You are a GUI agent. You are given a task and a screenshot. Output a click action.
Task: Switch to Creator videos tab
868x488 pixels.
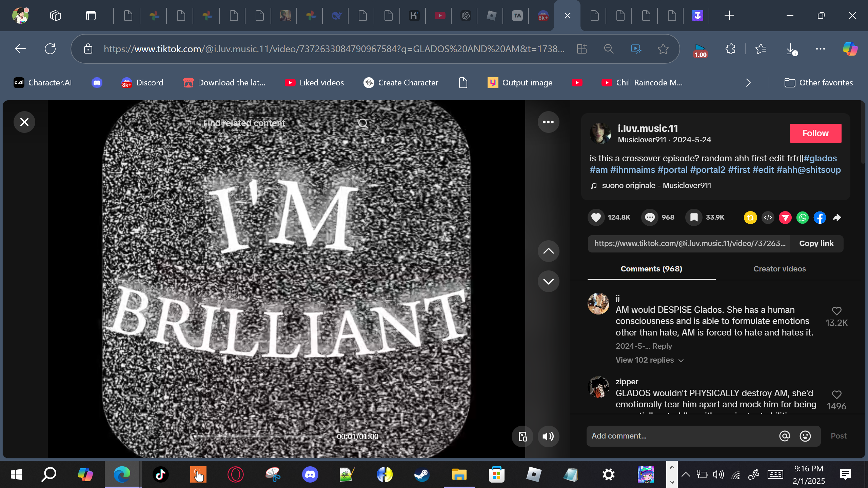pos(779,269)
